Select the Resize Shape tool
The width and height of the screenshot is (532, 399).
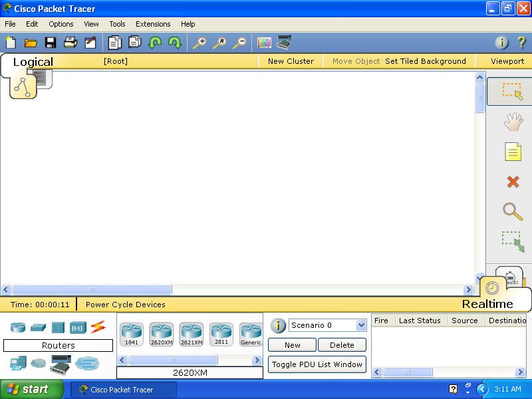coord(513,241)
